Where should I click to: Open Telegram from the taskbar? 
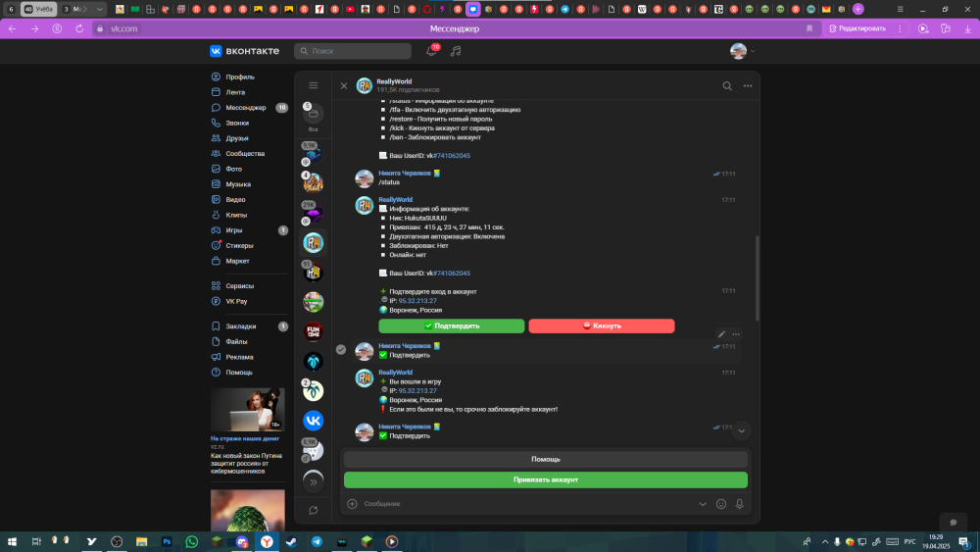coord(317,541)
